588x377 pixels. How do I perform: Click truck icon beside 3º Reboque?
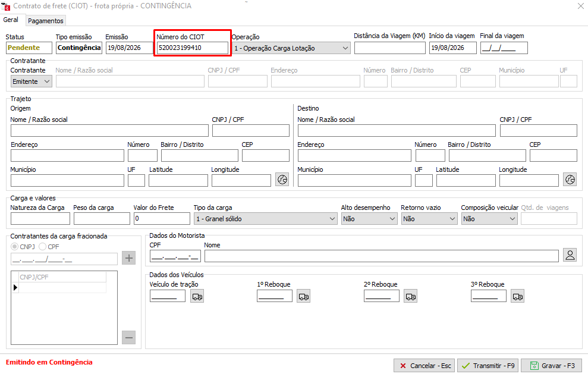[x=517, y=296]
